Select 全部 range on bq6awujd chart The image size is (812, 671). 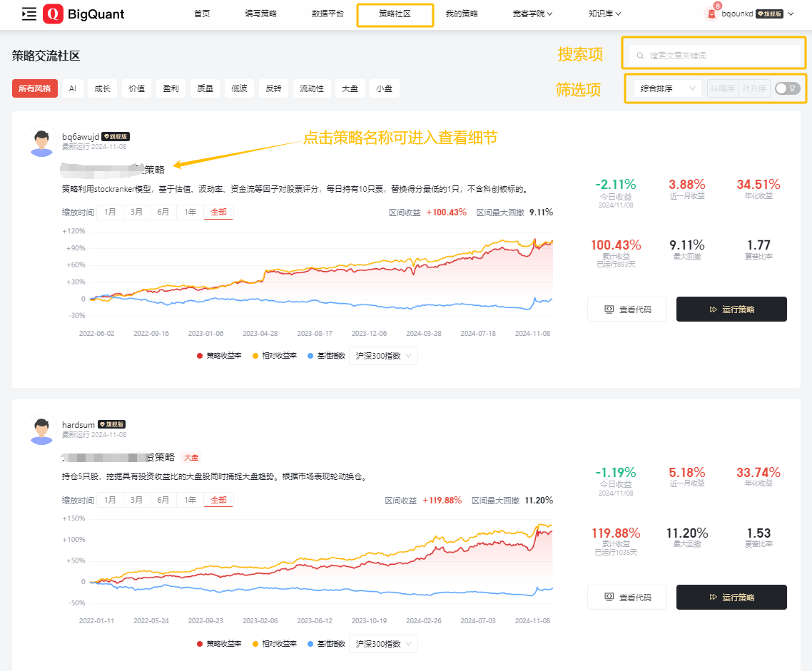pyautogui.click(x=218, y=212)
